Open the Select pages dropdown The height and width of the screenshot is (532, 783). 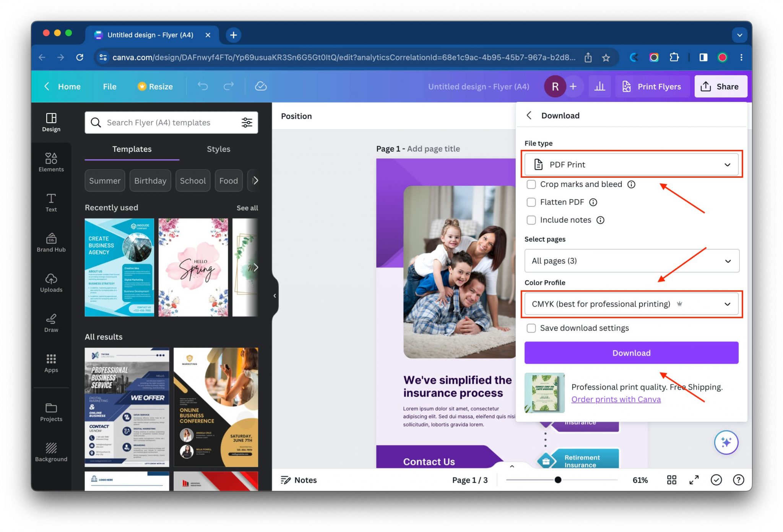point(632,261)
